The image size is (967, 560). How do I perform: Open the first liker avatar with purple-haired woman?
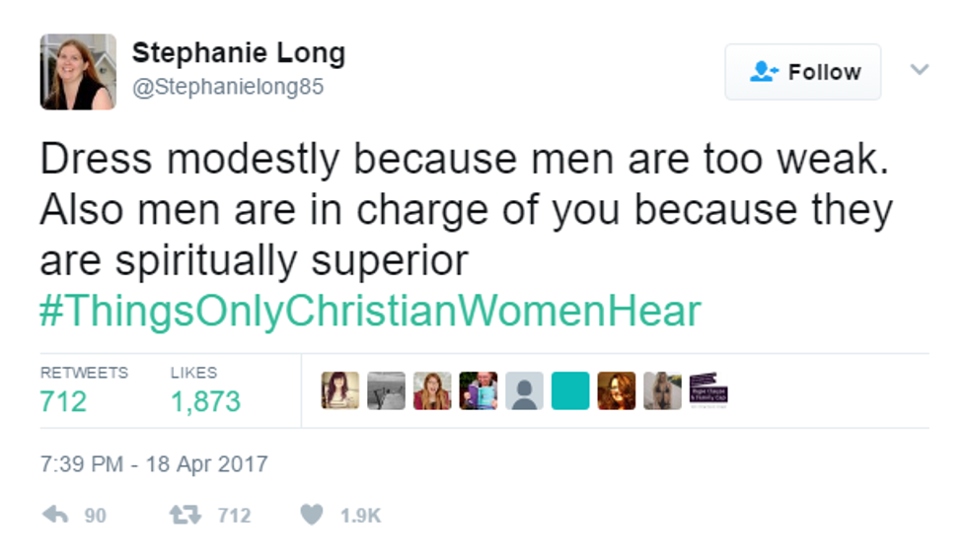pyautogui.click(x=340, y=390)
